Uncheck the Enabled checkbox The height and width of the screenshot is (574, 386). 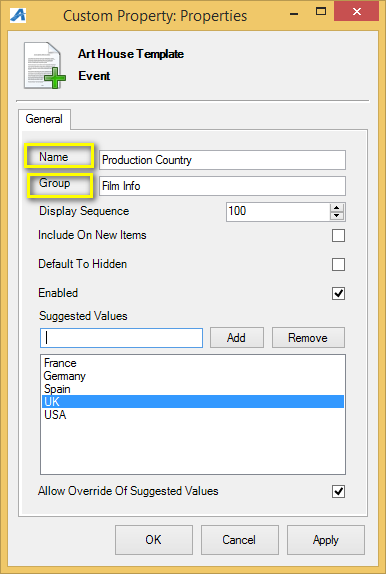(338, 293)
